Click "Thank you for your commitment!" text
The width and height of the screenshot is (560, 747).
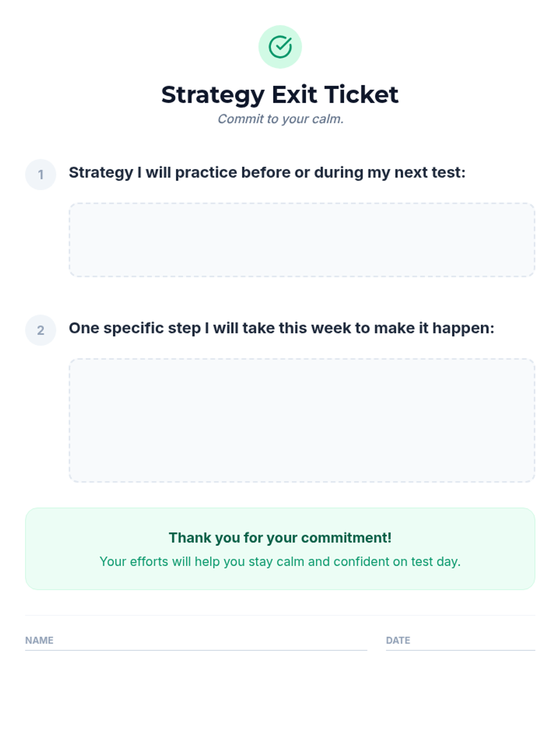coord(280,538)
